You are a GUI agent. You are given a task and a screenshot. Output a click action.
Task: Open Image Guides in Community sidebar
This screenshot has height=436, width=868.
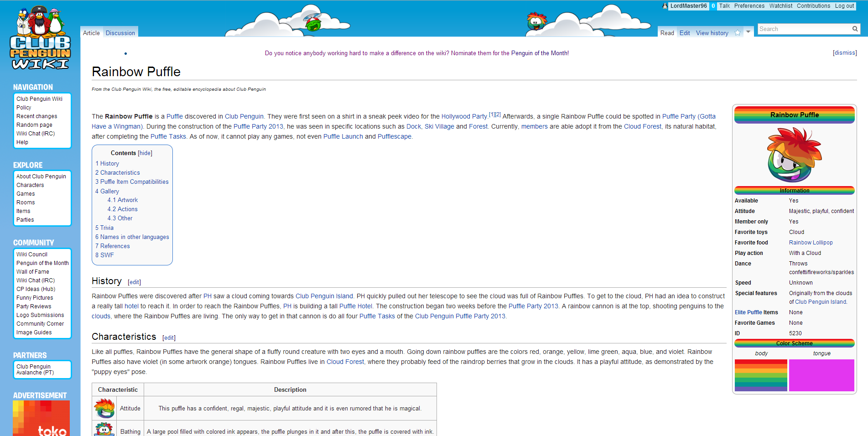pyautogui.click(x=34, y=332)
